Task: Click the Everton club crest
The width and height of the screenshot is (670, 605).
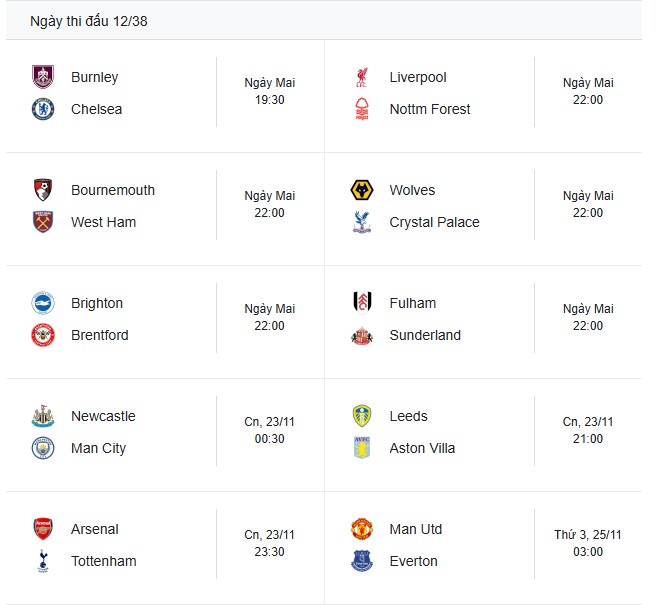Action: [x=361, y=561]
